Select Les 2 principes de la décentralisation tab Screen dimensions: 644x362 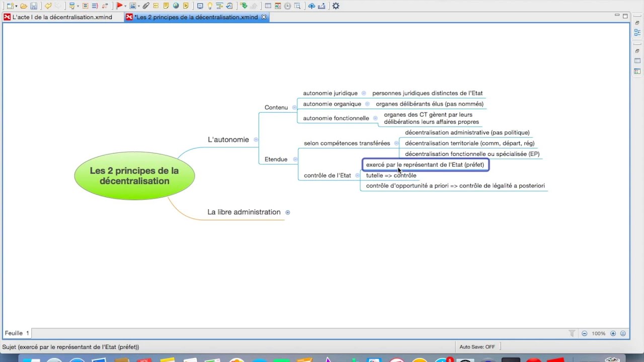pos(196,17)
